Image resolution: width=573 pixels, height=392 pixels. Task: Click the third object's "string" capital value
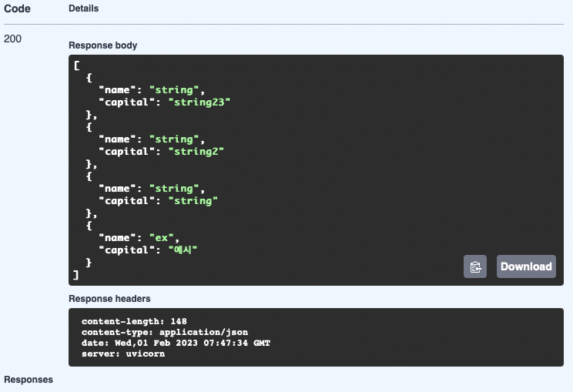click(x=193, y=201)
